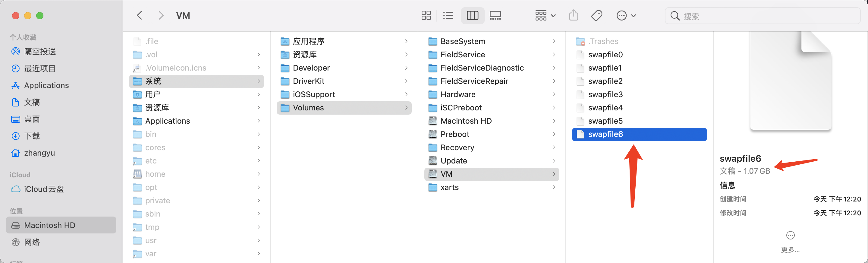Select the .Trashes folder
868x263 pixels.
click(x=639, y=41)
